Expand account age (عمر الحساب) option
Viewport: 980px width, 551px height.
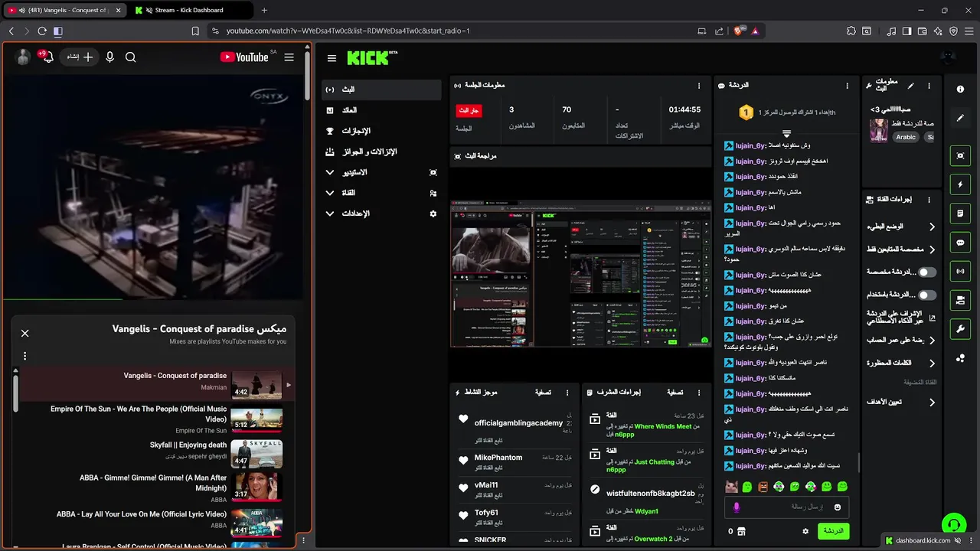pyautogui.click(x=901, y=340)
